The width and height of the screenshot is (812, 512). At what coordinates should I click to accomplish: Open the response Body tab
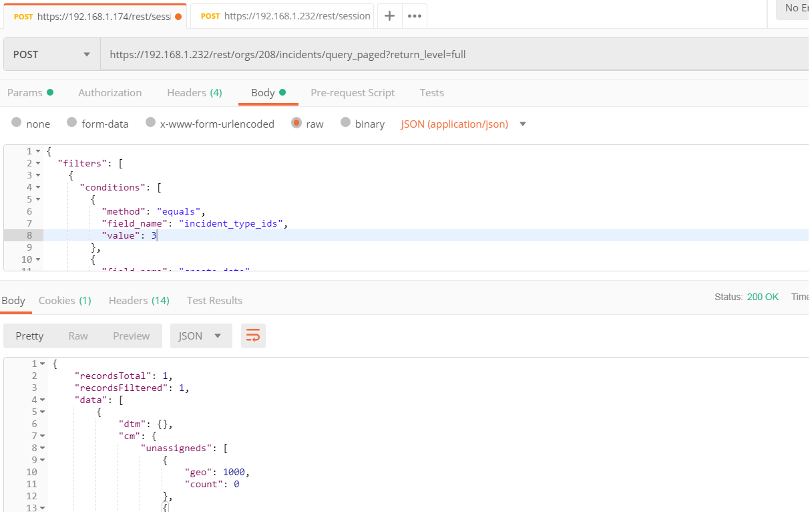[x=13, y=300]
